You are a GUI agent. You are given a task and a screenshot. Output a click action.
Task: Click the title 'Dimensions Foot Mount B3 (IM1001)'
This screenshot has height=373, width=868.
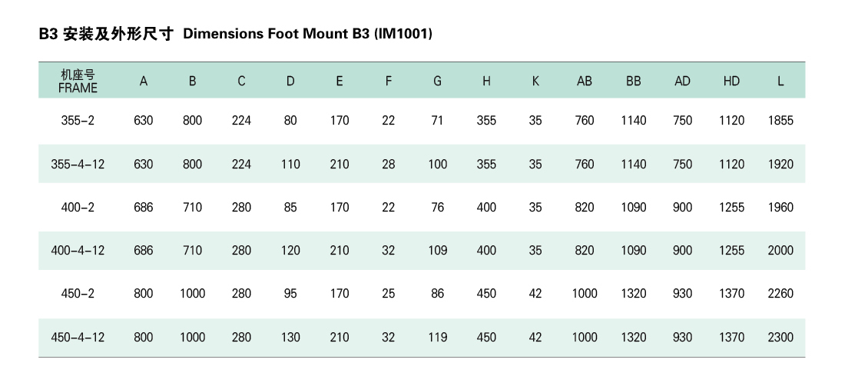click(x=307, y=34)
